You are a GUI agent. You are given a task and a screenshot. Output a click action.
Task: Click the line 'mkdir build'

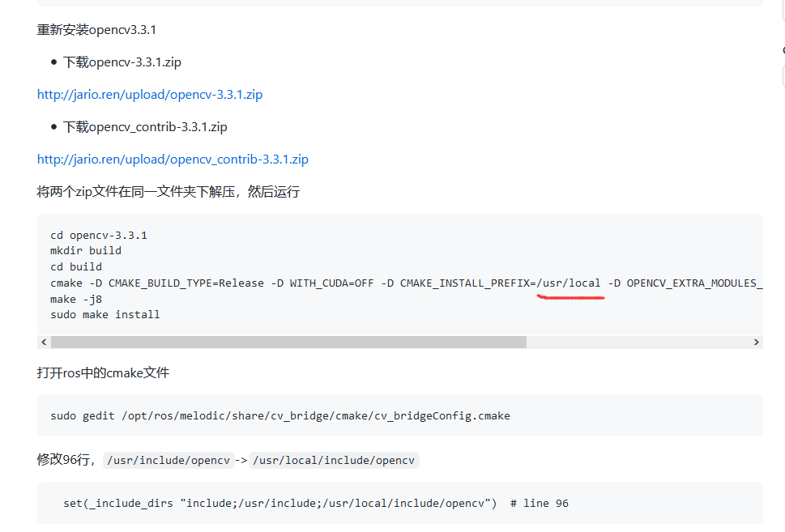pos(86,251)
